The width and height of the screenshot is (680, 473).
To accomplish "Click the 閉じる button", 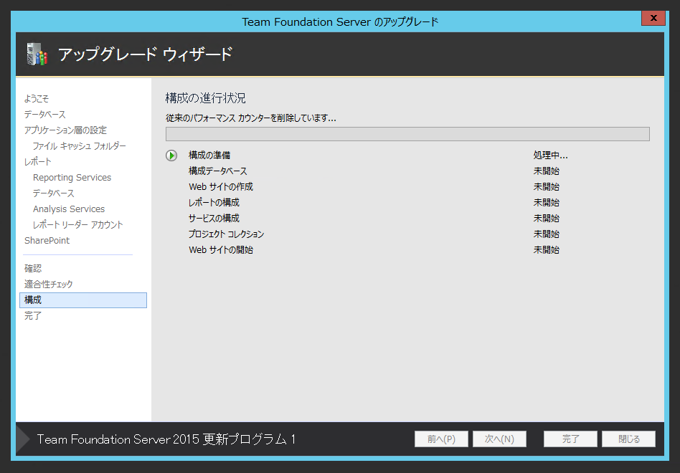I will pyautogui.click(x=629, y=439).
